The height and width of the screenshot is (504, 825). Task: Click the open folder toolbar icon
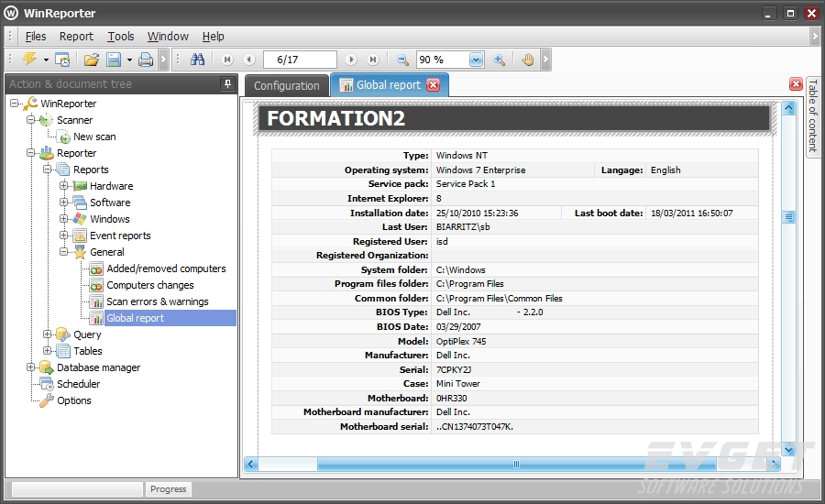(x=92, y=60)
